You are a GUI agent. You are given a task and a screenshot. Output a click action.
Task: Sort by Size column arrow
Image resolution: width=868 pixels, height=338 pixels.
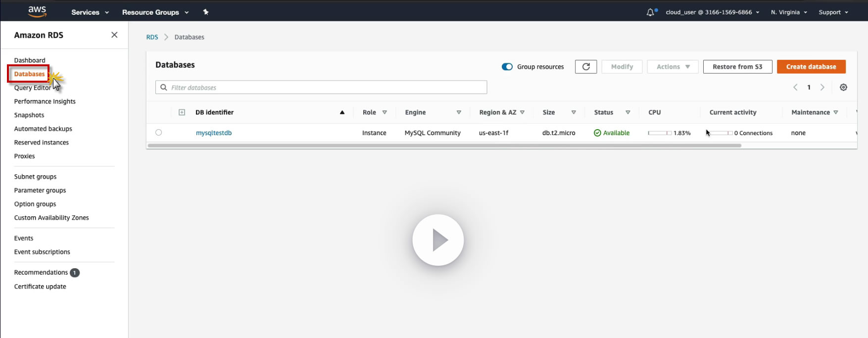574,112
